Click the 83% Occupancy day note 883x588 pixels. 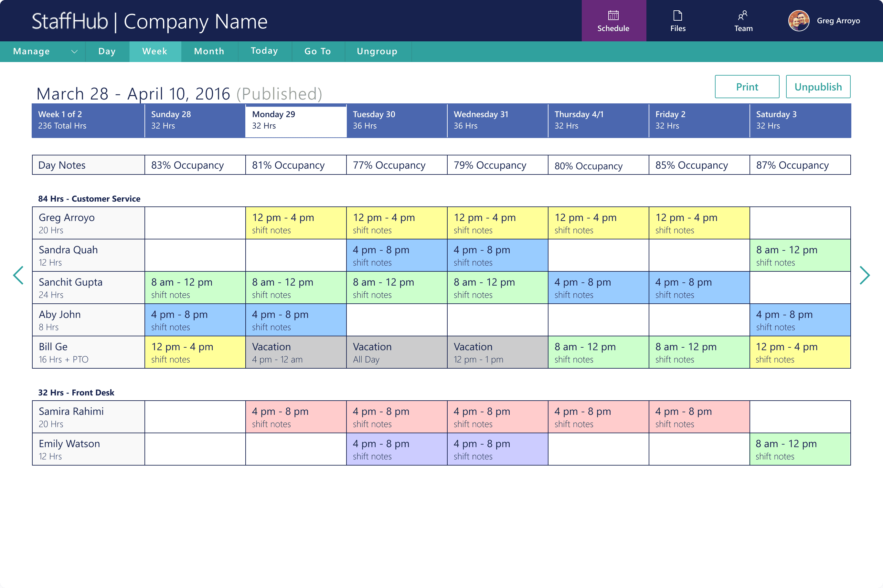[x=195, y=165]
